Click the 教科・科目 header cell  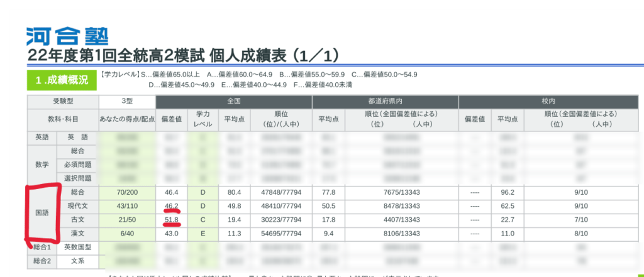(63, 119)
